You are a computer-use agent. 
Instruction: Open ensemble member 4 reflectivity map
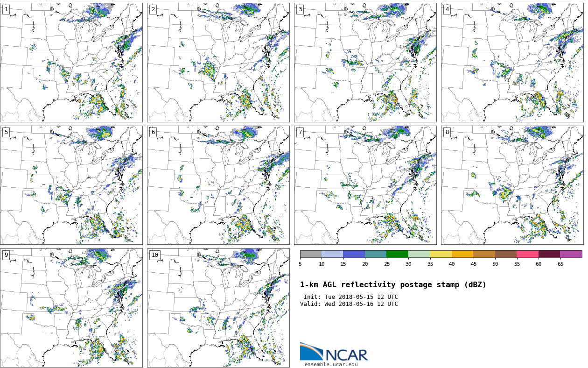512,63
